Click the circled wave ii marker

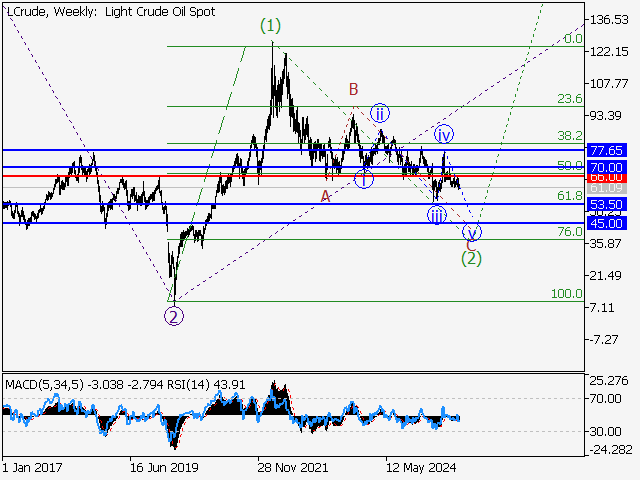point(380,112)
